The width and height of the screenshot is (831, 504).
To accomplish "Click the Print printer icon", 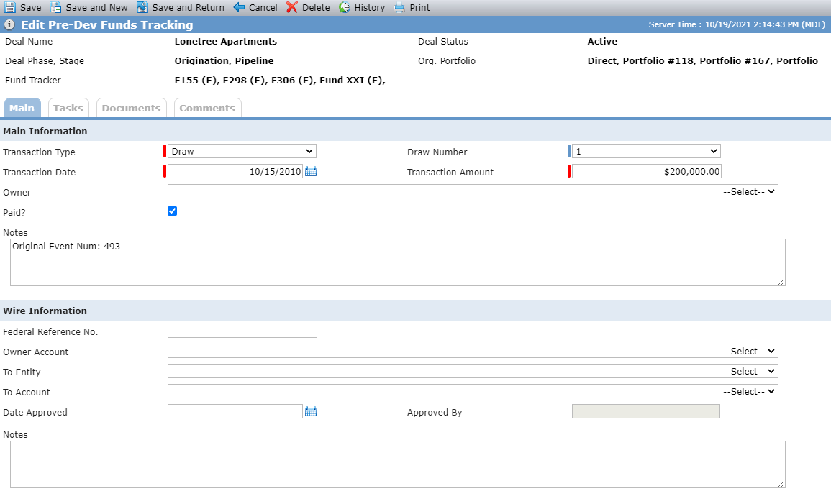I will 399,7.
